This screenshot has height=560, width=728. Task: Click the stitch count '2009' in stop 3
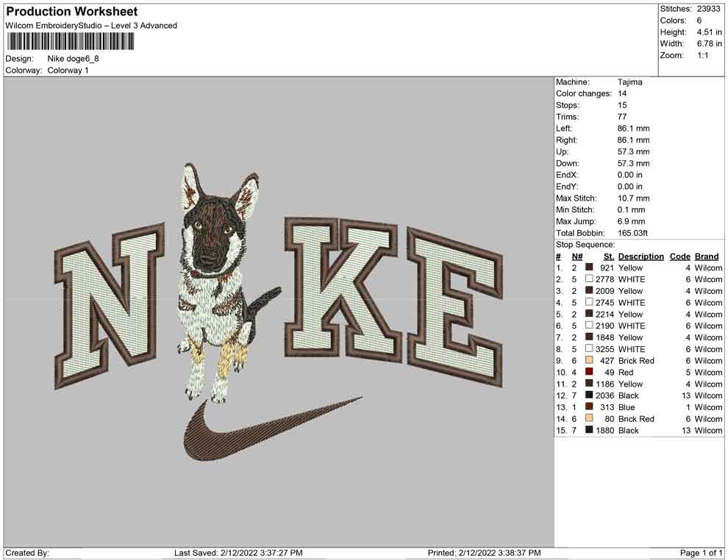[605, 291]
